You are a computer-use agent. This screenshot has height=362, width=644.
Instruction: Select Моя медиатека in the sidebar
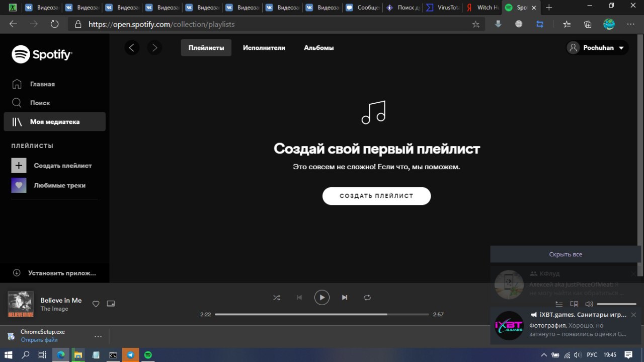(54, 122)
